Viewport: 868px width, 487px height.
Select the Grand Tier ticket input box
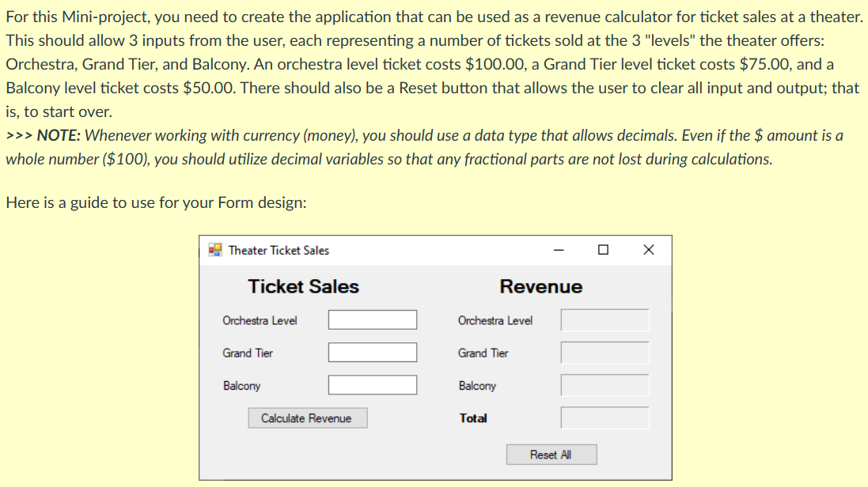(x=372, y=352)
